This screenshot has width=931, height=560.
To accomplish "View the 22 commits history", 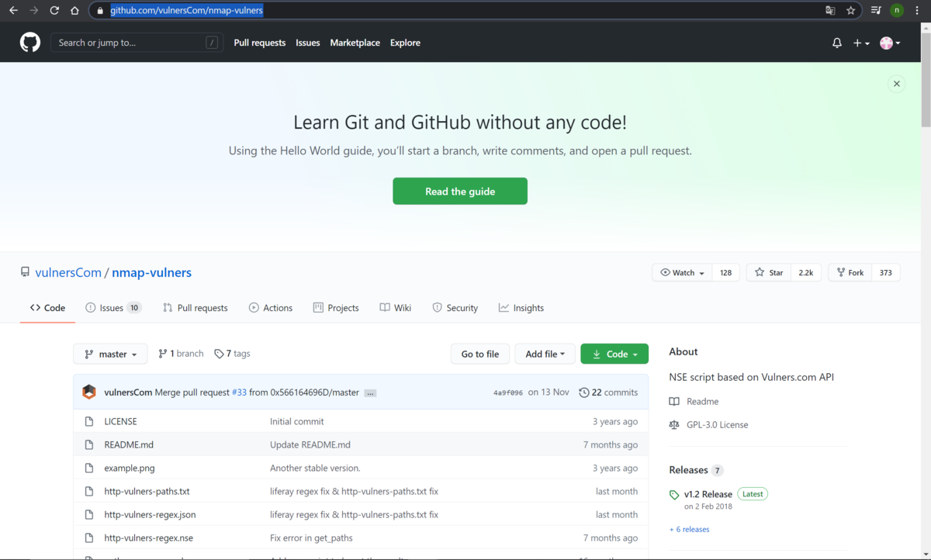I will [x=608, y=392].
